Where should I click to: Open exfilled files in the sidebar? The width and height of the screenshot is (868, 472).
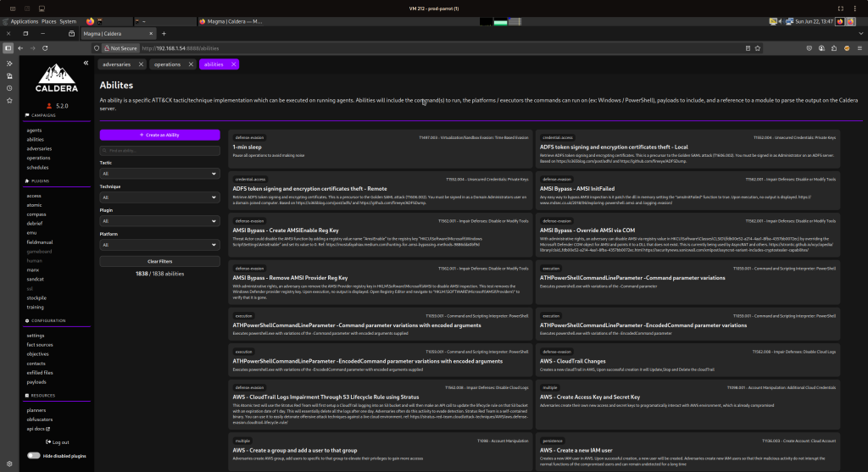pyautogui.click(x=40, y=373)
